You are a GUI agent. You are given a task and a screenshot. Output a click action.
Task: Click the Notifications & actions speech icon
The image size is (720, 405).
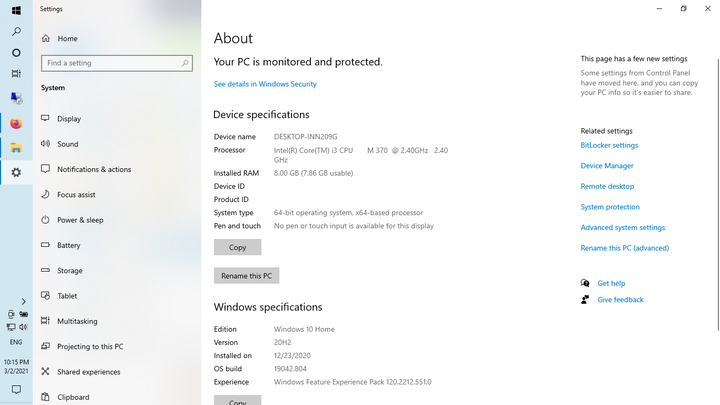[45, 169]
